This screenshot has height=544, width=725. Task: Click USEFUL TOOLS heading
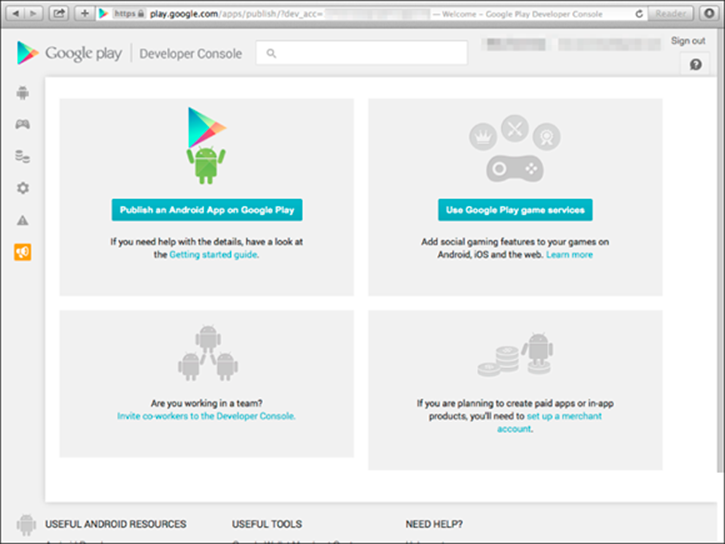tap(267, 524)
